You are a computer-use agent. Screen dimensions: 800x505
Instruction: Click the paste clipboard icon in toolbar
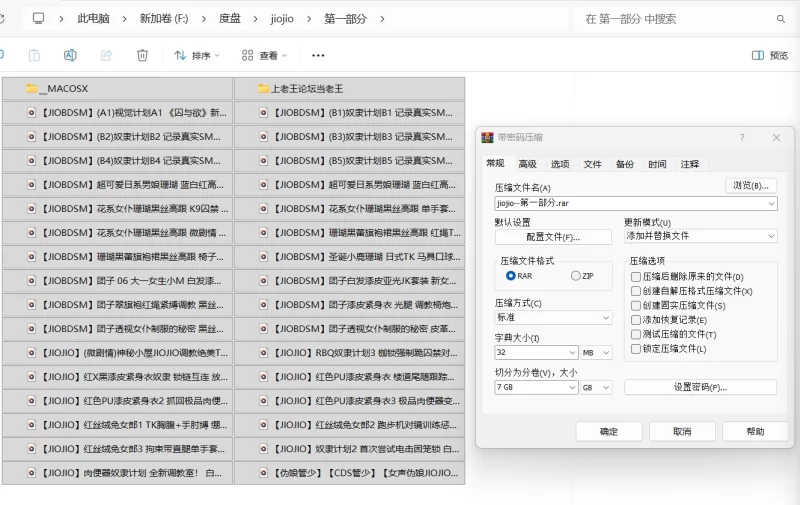coord(34,56)
